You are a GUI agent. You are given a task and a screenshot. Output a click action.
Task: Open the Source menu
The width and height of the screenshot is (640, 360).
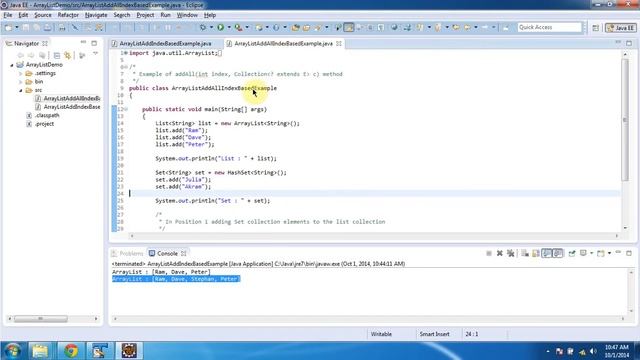tap(43, 15)
